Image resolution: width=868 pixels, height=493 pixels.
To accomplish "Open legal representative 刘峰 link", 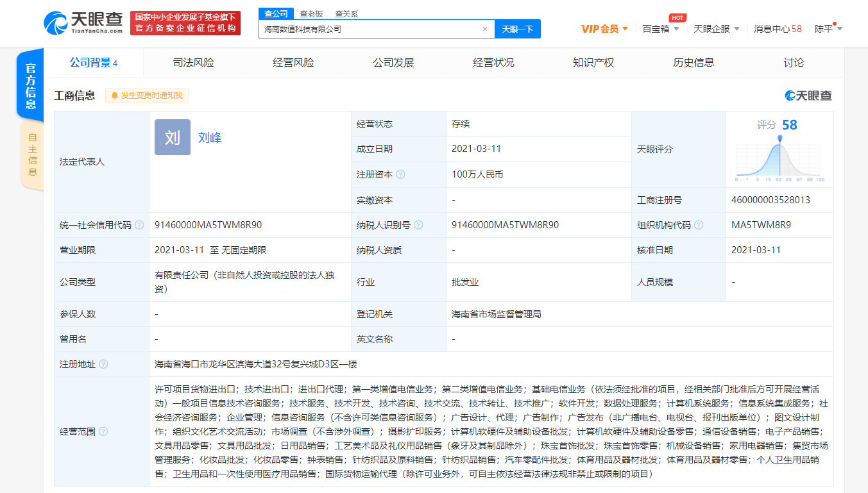I will tap(210, 137).
